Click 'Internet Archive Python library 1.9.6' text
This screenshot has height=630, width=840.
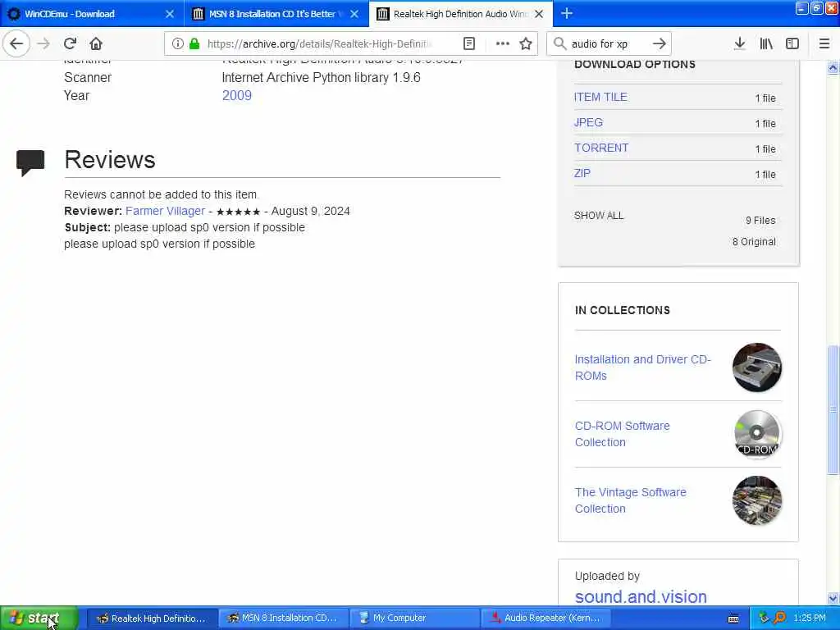(321, 77)
